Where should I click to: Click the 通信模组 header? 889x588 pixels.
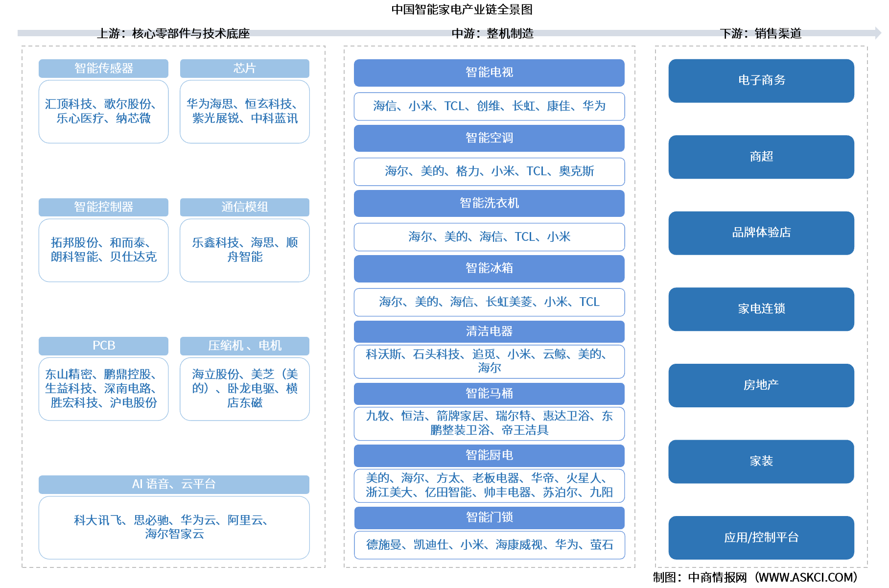coord(245,207)
